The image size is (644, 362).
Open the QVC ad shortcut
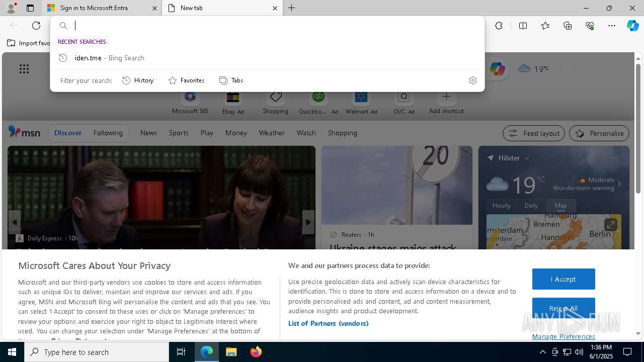tap(404, 103)
